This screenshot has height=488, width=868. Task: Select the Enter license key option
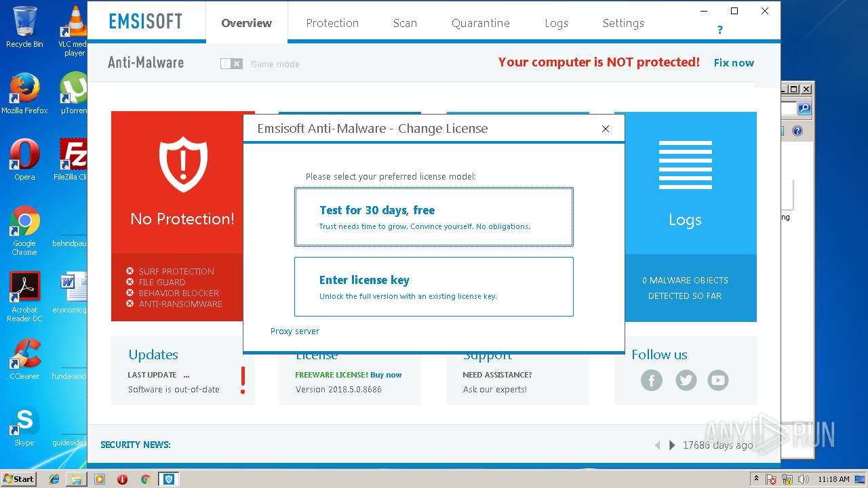tap(434, 287)
